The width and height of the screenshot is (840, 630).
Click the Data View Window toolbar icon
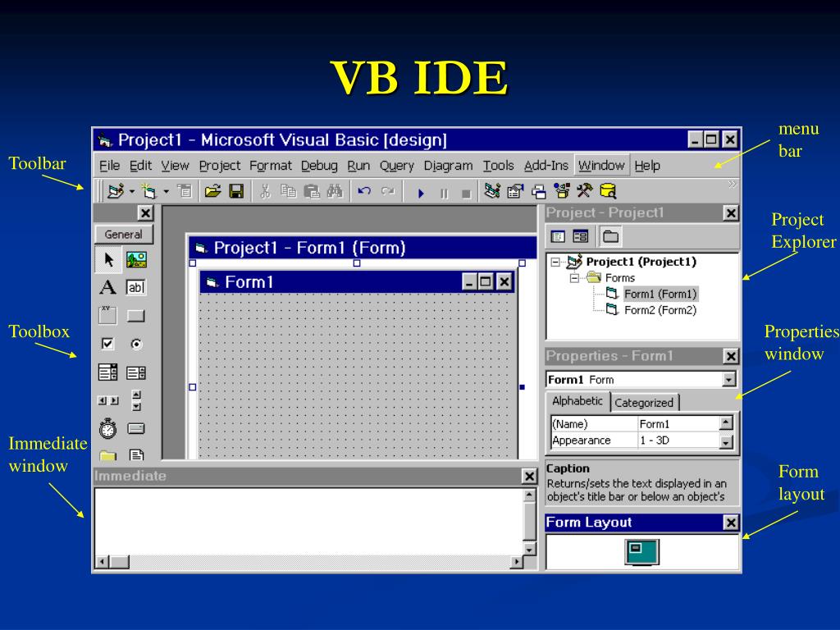(x=608, y=190)
